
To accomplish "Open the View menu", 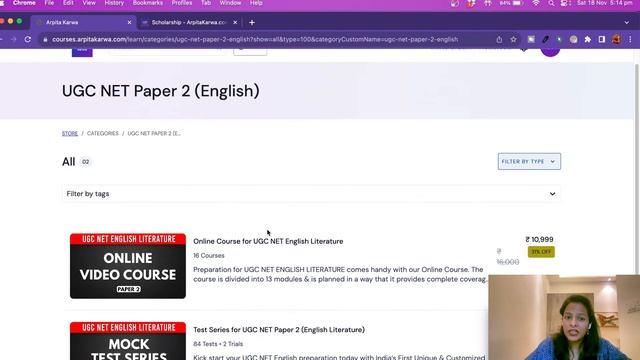I will tap(89, 3).
